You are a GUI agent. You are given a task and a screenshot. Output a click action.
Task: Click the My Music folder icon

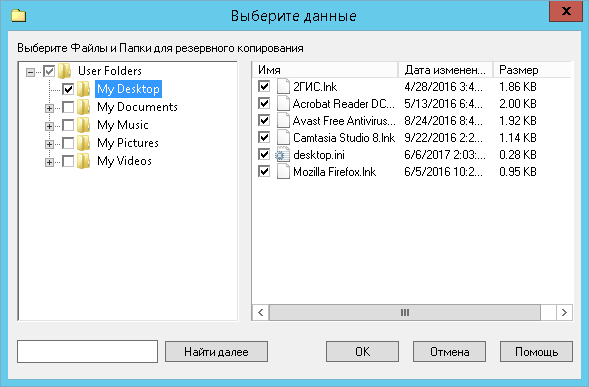[83, 125]
